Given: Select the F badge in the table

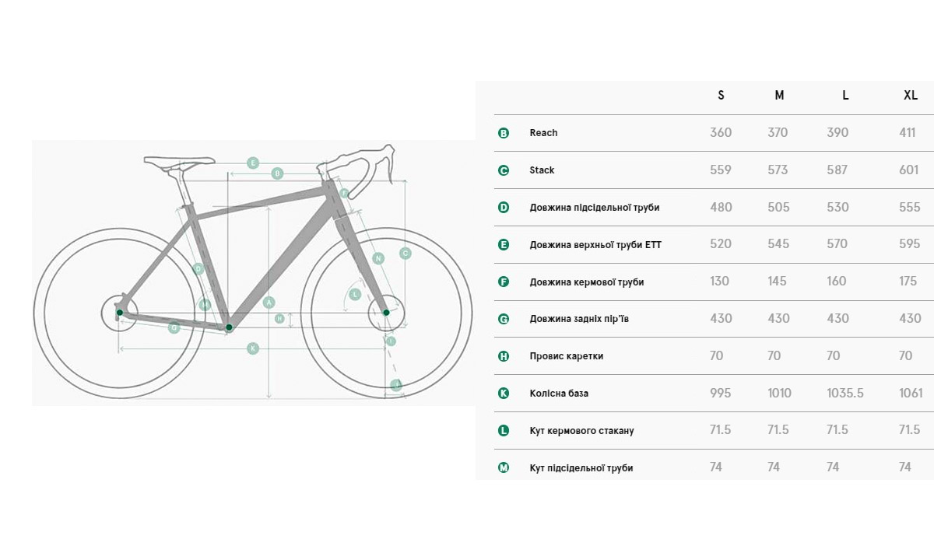Looking at the screenshot, I should (504, 282).
